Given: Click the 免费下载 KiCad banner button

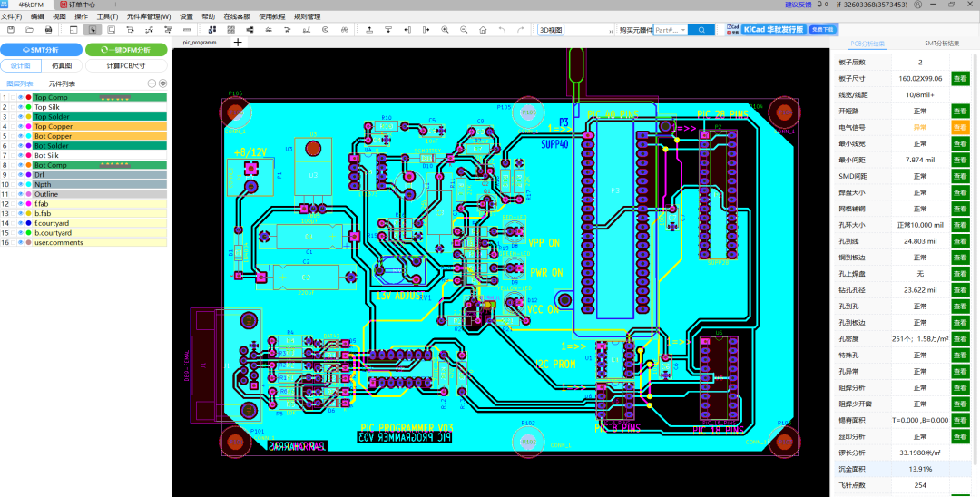Looking at the screenshot, I should 822,29.
